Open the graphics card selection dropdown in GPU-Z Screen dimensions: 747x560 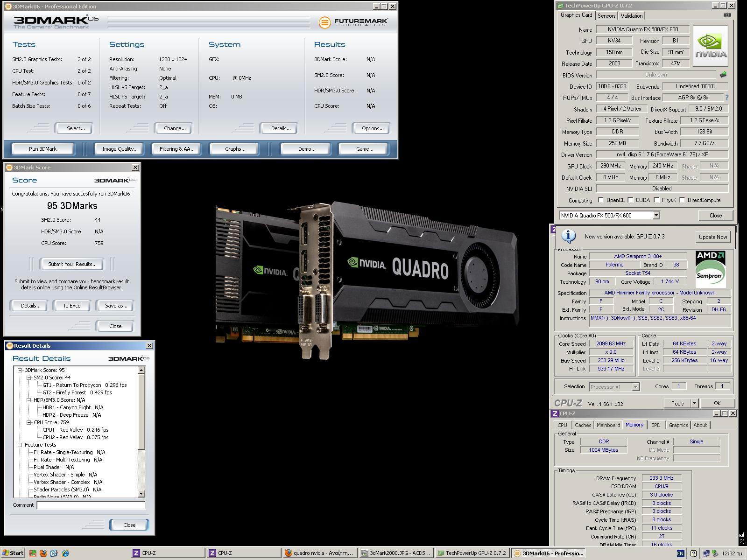[x=656, y=215]
